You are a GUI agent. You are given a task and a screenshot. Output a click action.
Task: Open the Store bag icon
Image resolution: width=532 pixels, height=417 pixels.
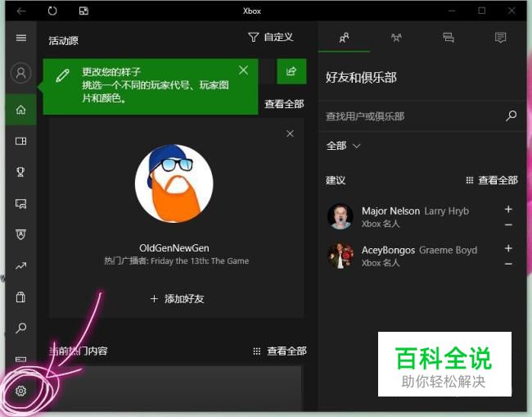tap(20, 297)
